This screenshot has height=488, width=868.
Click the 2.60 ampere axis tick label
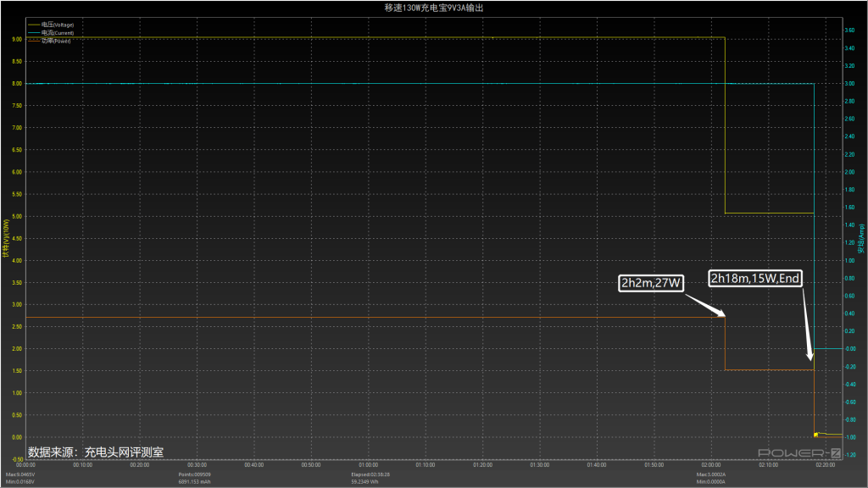click(849, 119)
